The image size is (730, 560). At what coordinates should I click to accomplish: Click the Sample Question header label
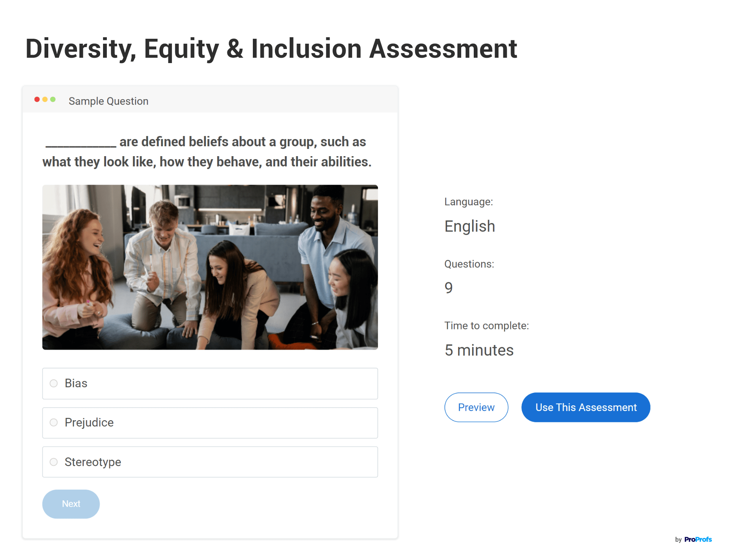pos(108,101)
